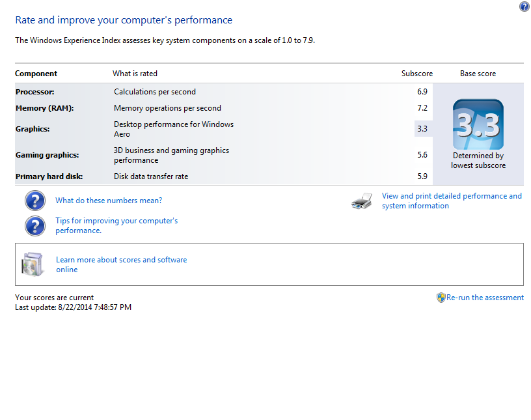
Task: Click the software box icon beside 'Learn more'
Action: pyautogui.click(x=33, y=264)
